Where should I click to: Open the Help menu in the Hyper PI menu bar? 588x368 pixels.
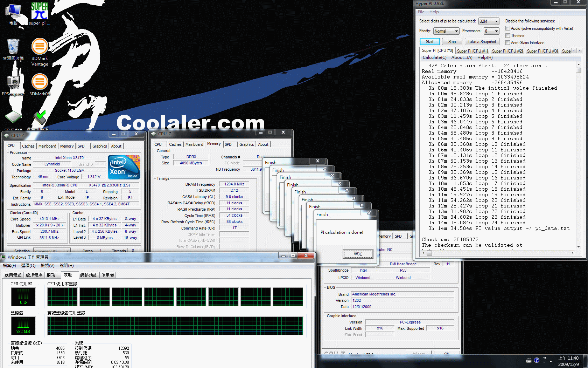(x=434, y=12)
